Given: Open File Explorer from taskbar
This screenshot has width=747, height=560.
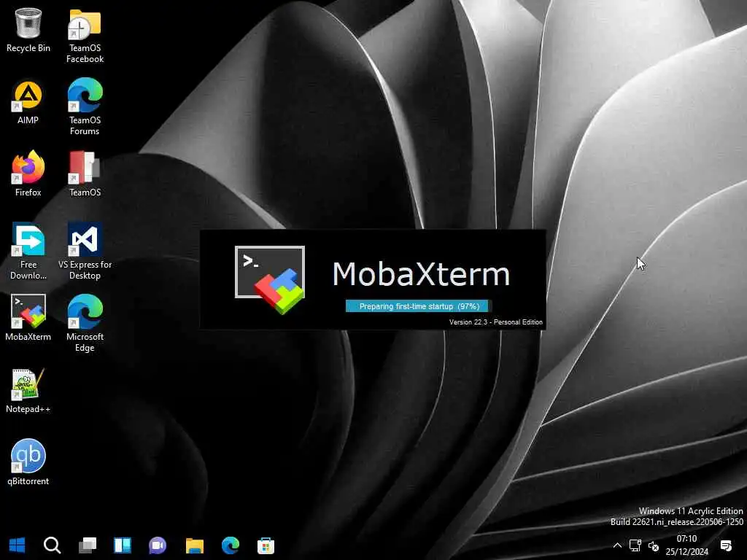Looking at the screenshot, I should tap(194, 545).
